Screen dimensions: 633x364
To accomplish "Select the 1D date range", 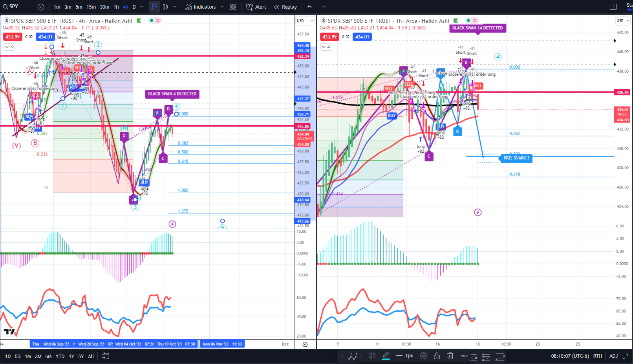I will [8, 357].
